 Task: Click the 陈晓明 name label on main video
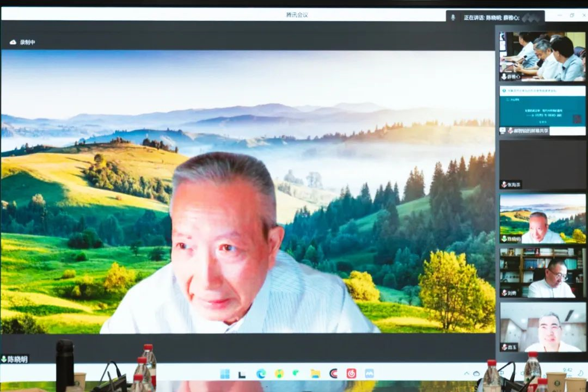15,359
